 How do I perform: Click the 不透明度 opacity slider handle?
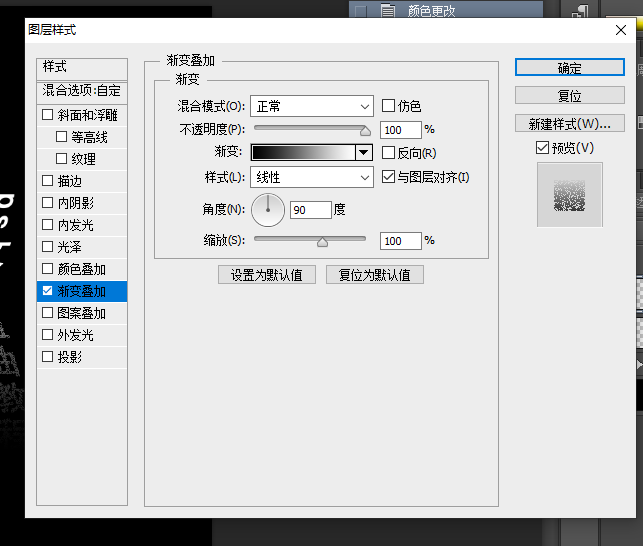365,131
